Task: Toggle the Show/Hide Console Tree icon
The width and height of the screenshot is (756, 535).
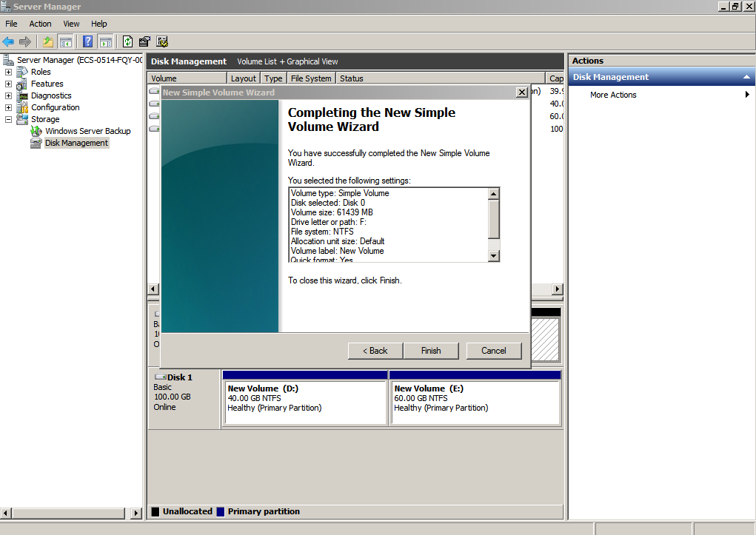Action: tap(65, 42)
